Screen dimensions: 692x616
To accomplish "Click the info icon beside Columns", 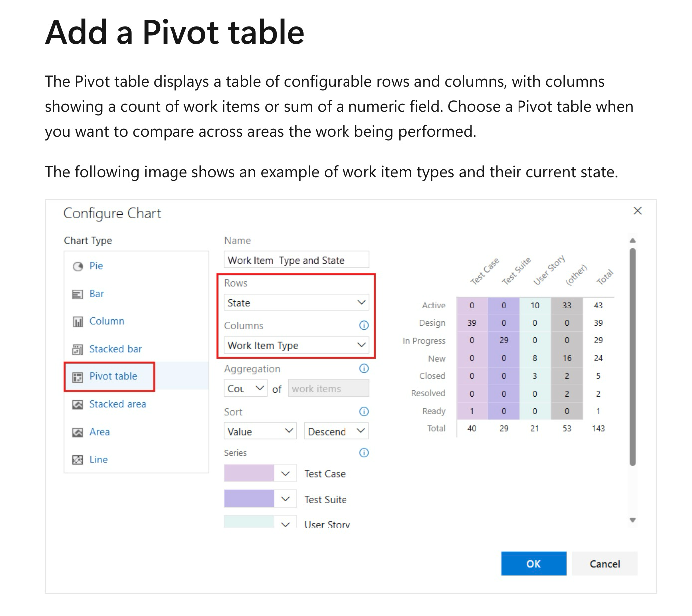I will 363,325.
